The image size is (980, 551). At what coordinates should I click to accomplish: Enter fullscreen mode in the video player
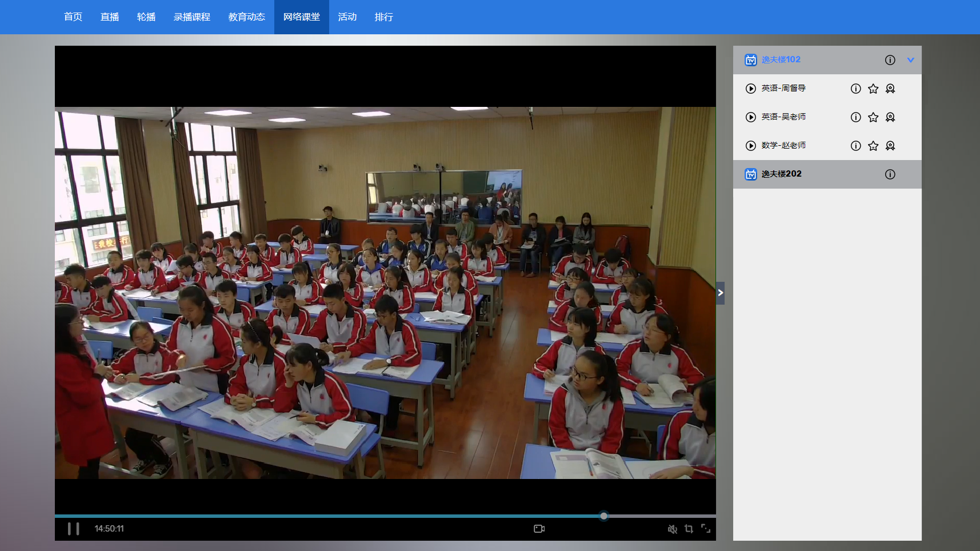706,529
